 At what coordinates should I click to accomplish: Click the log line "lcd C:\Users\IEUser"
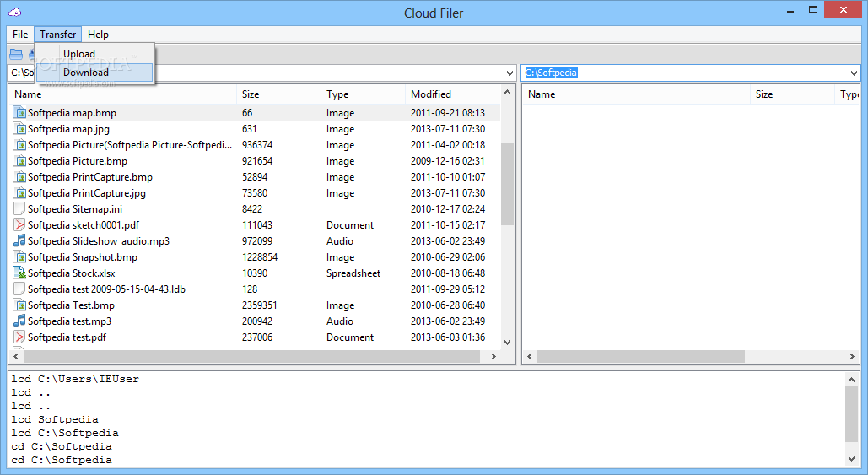(75, 379)
